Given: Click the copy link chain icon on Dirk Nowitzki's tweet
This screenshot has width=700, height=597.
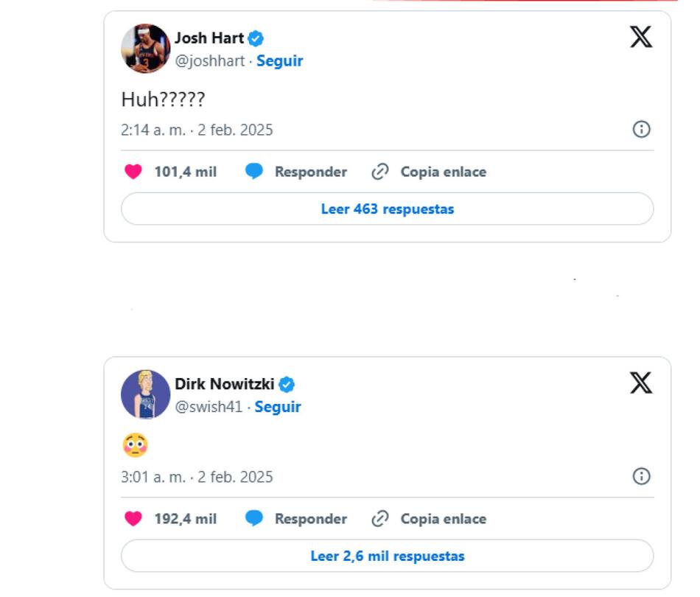Looking at the screenshot, I should click(380, 519).
